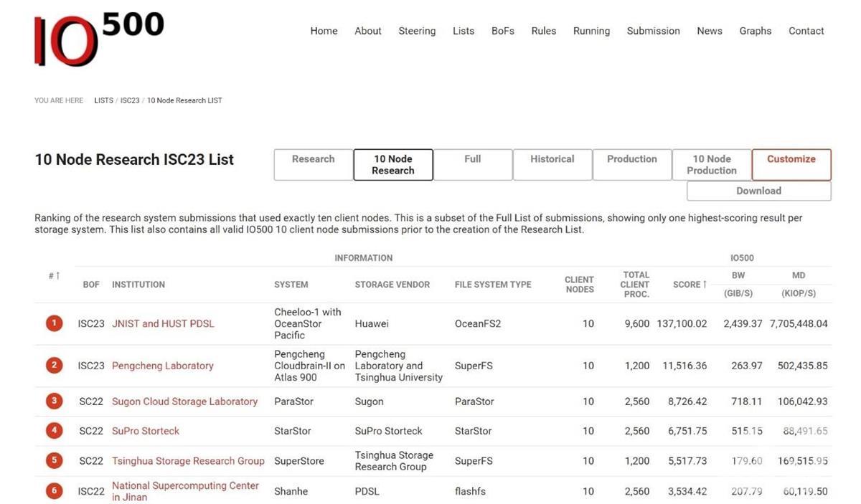Click the rank 1 red circle badge
Image resolution: width=861 pixels, height=504 pixels.
54,323
